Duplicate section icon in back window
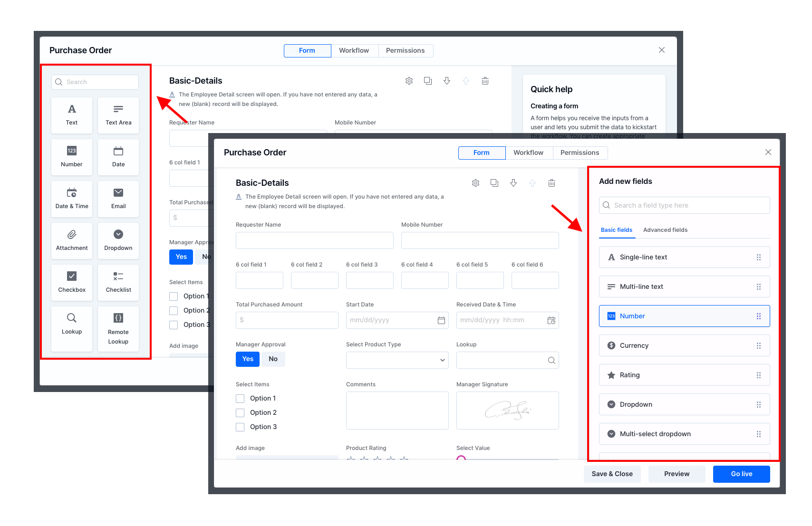Screen dimensions: 812x526 [428, 81]
